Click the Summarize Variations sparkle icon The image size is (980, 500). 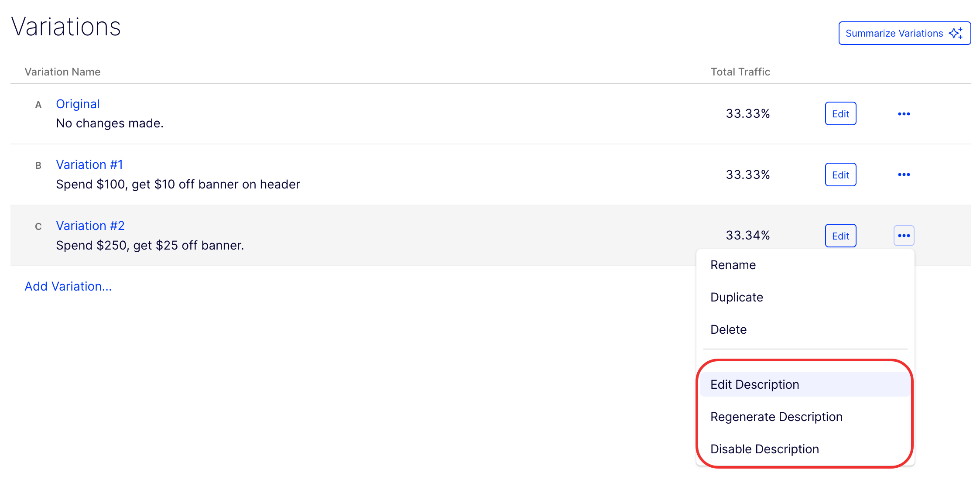(x=956, y=33)
